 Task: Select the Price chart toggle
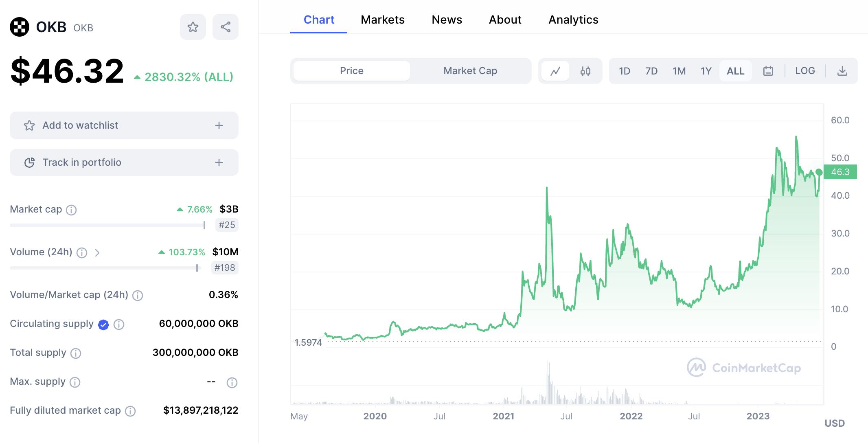pos(352,71)
